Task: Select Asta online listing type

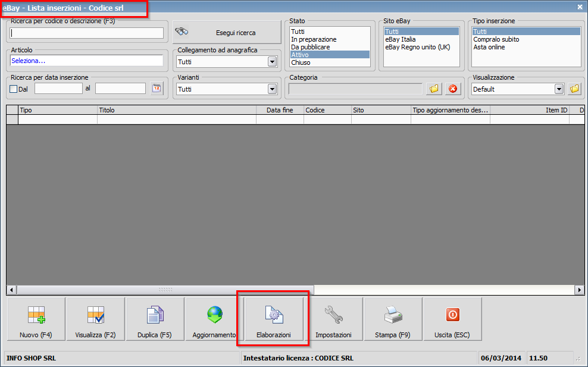Action: [x=526, y=47]
